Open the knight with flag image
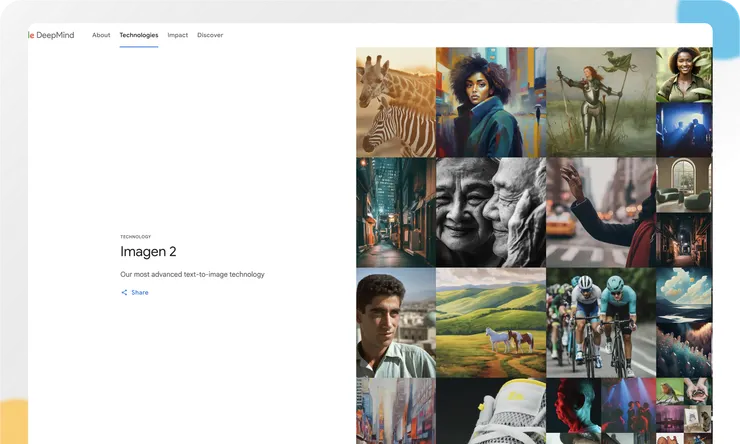Viewport: 740px width, 444px height. pyautogui.click(x=601, y=102)
